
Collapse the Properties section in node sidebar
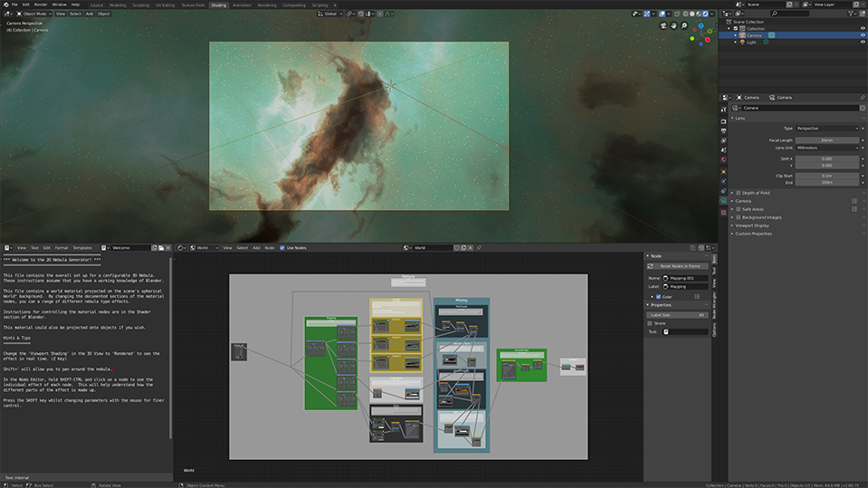click(x=659, y=305)
